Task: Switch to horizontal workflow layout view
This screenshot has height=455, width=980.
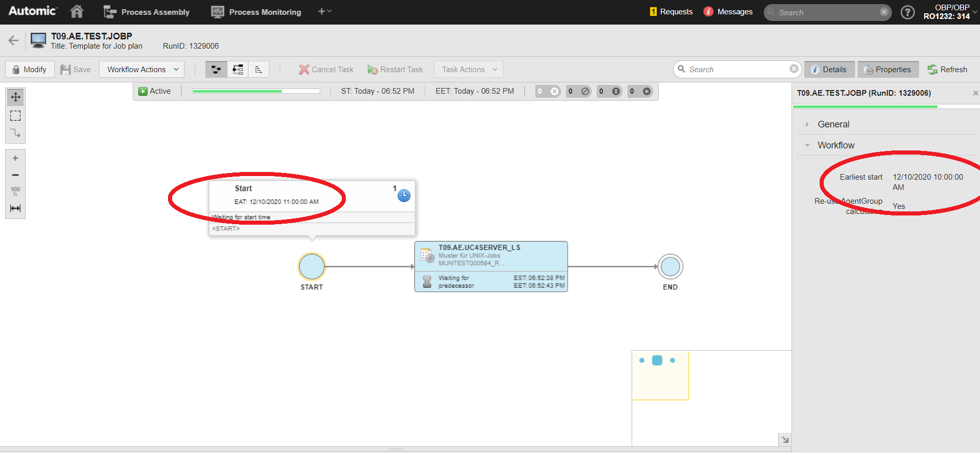Action: point(216,70)
